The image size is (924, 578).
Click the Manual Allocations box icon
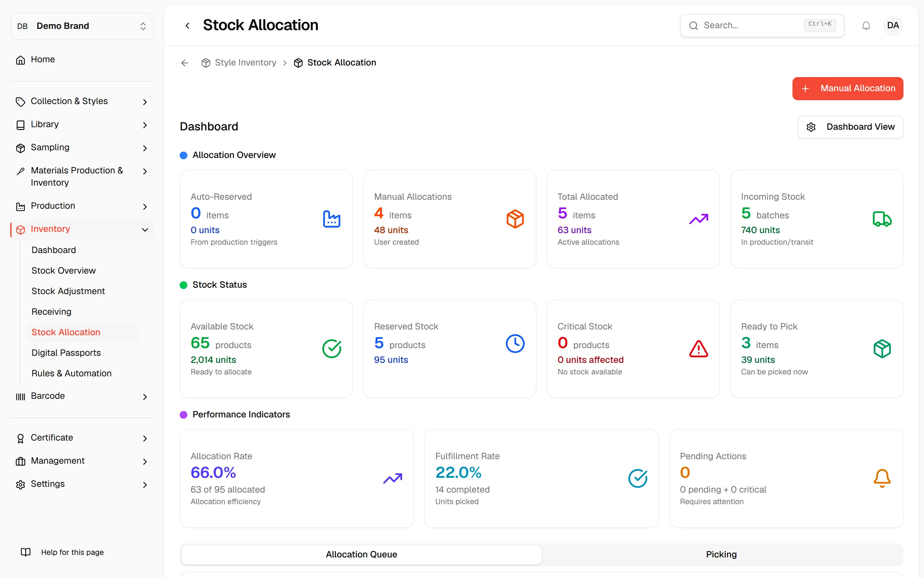515,219
